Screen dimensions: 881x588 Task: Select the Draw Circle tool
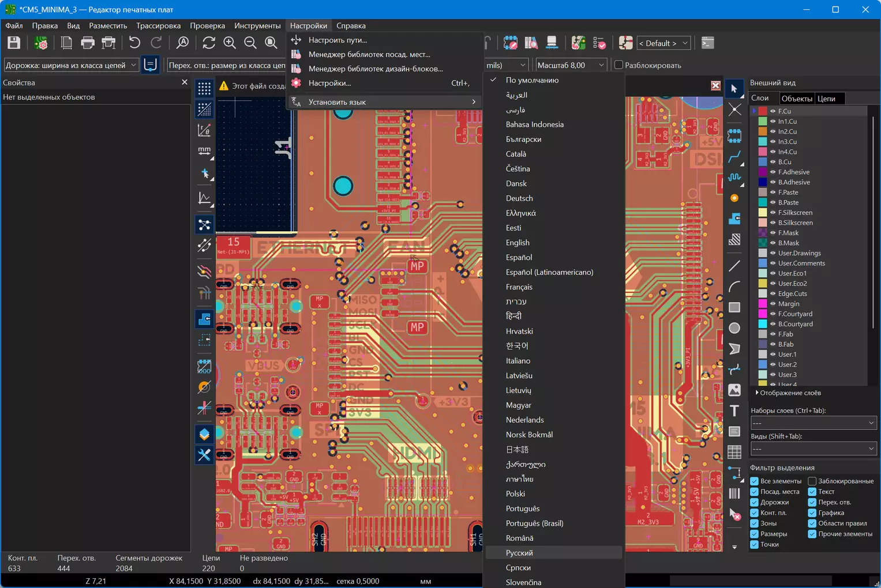click(x=734, y=328)
